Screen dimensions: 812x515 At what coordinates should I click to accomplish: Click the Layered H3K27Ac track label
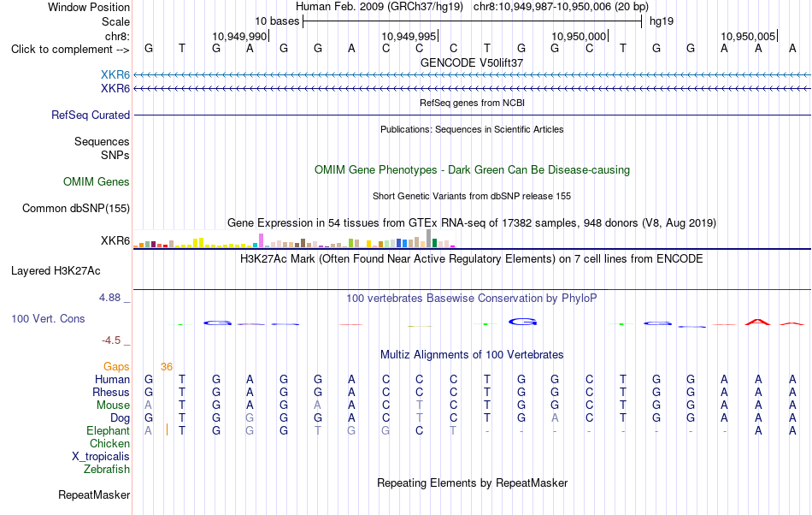[56, 271]
